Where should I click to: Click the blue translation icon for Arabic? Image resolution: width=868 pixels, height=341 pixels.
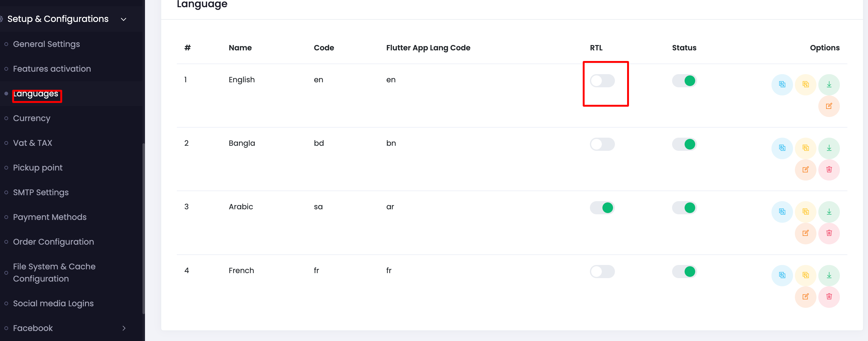coord(782,211)
